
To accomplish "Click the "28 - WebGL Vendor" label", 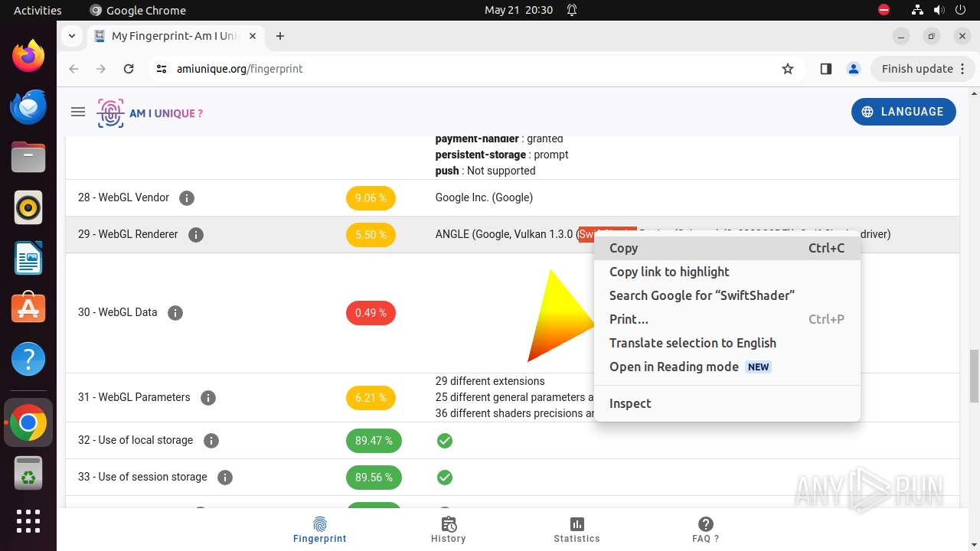I will [123, 197].
